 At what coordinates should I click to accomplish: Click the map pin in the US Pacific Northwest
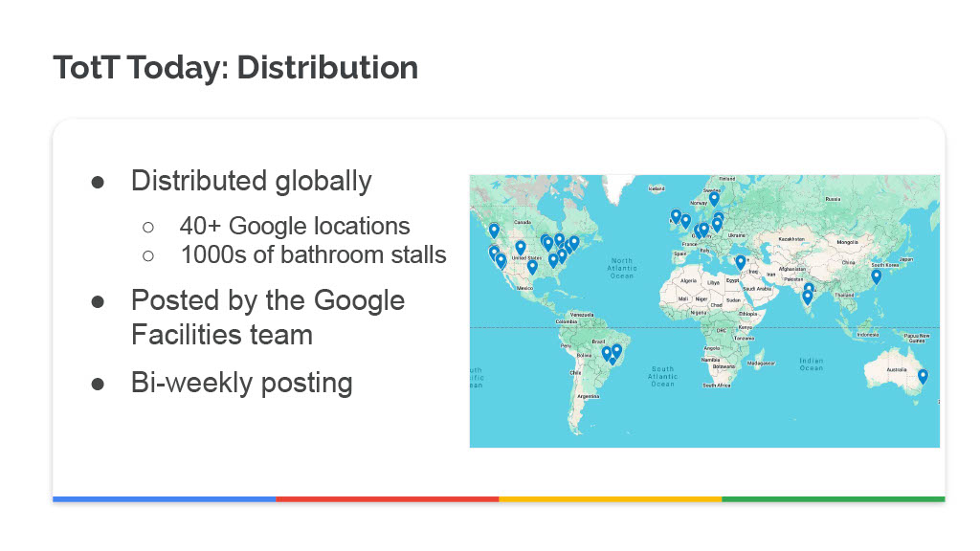click(x=494, y=231)
